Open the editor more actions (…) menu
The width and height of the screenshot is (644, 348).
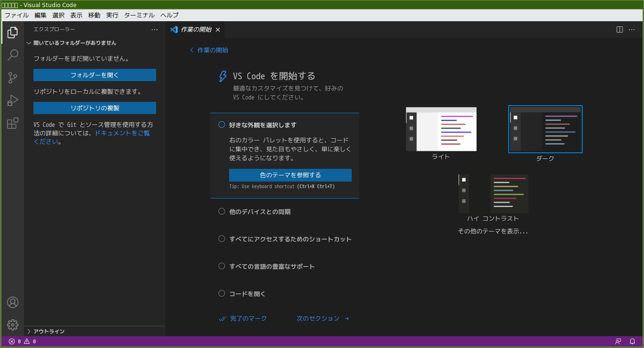pyautogui.click(x=632, y=29)
